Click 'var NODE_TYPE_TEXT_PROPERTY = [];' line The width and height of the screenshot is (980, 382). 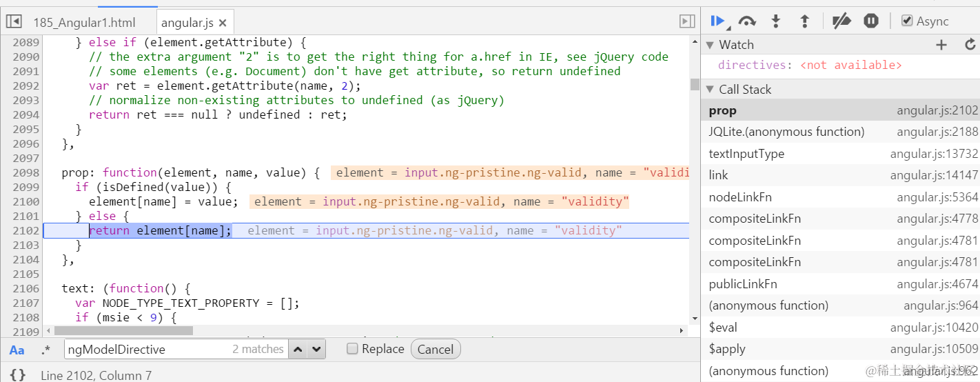[187, 303]
